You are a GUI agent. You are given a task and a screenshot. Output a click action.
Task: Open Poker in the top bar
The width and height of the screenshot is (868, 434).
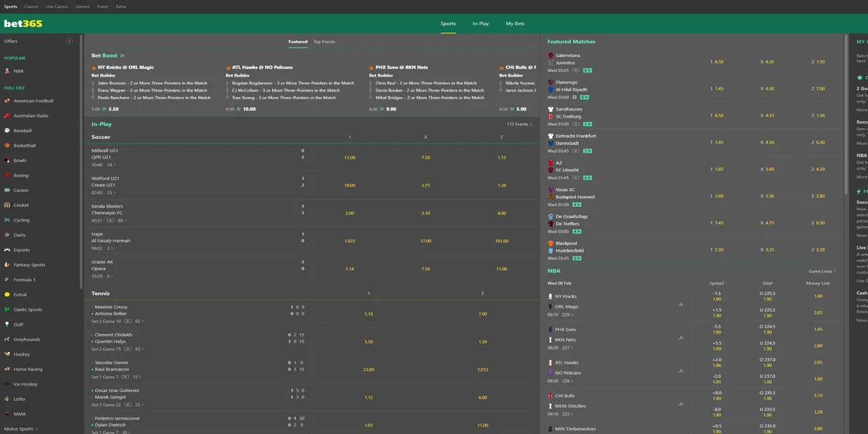(102, 6)
